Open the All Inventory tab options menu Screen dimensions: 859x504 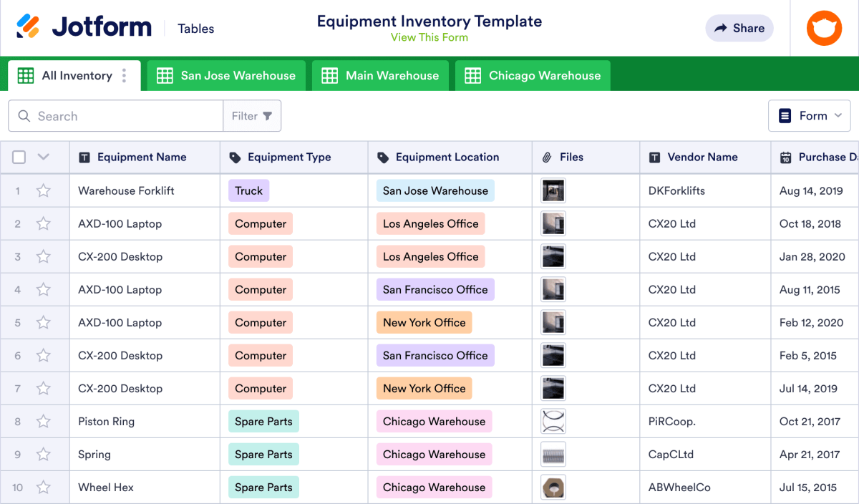point(125,74)
